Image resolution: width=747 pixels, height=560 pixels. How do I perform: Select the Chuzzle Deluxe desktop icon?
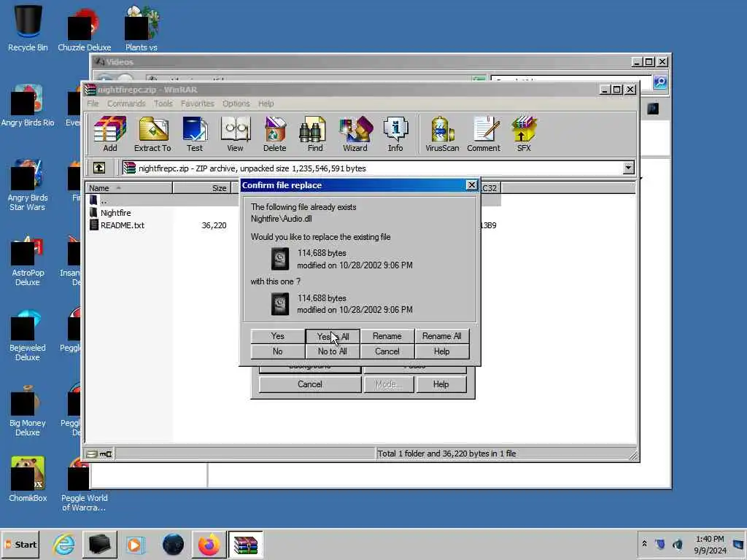coord(85,29)
